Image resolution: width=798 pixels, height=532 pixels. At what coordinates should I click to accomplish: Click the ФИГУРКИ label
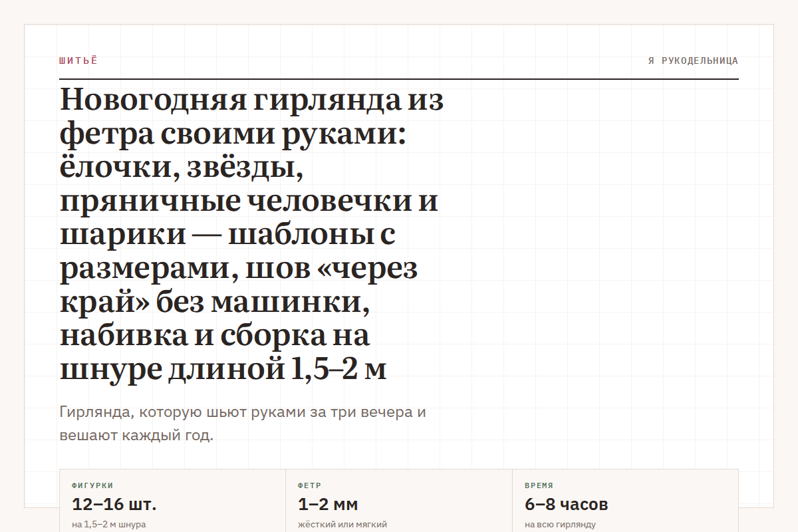(92, 485)
